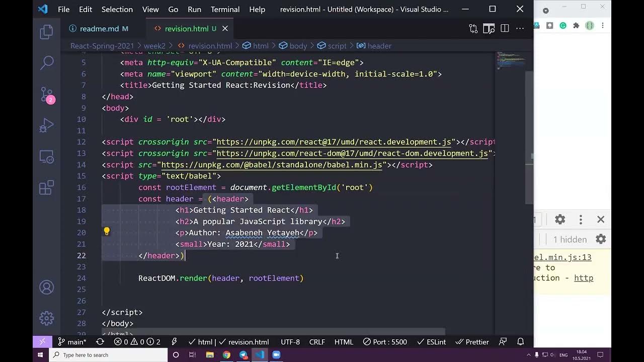Open the Search view in activity bar
This screenshot has height=362, width=644.
click(x=47, y=63)
